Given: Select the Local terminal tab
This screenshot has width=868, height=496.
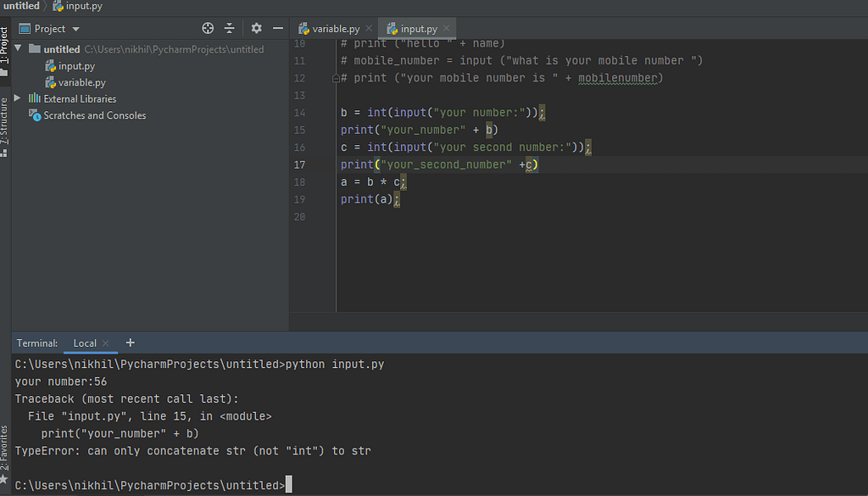Looking at the screenshot, I should click(85, 343).
